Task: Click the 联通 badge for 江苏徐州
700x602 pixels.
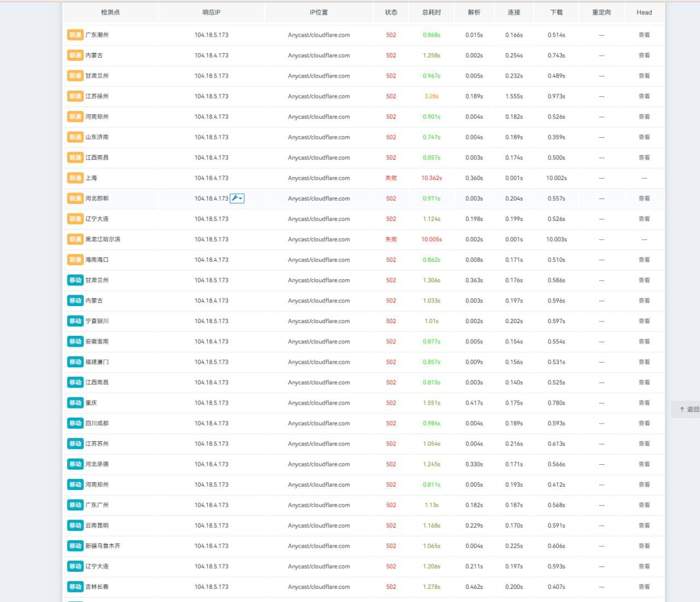Action: (75, 96)
